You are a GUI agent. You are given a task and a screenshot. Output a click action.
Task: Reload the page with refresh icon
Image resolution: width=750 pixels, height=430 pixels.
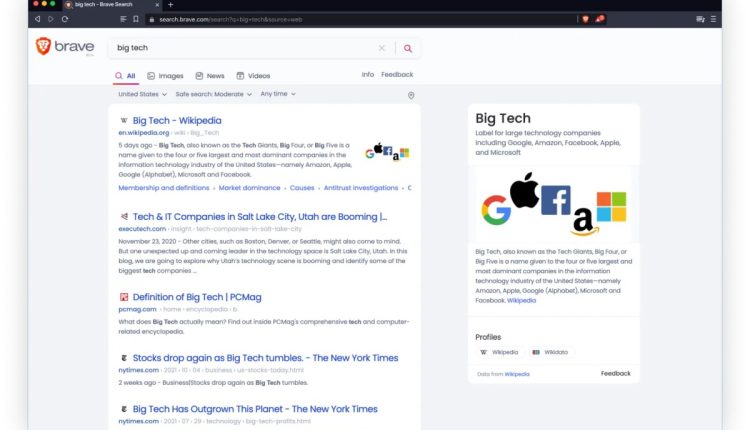point(65,19)
